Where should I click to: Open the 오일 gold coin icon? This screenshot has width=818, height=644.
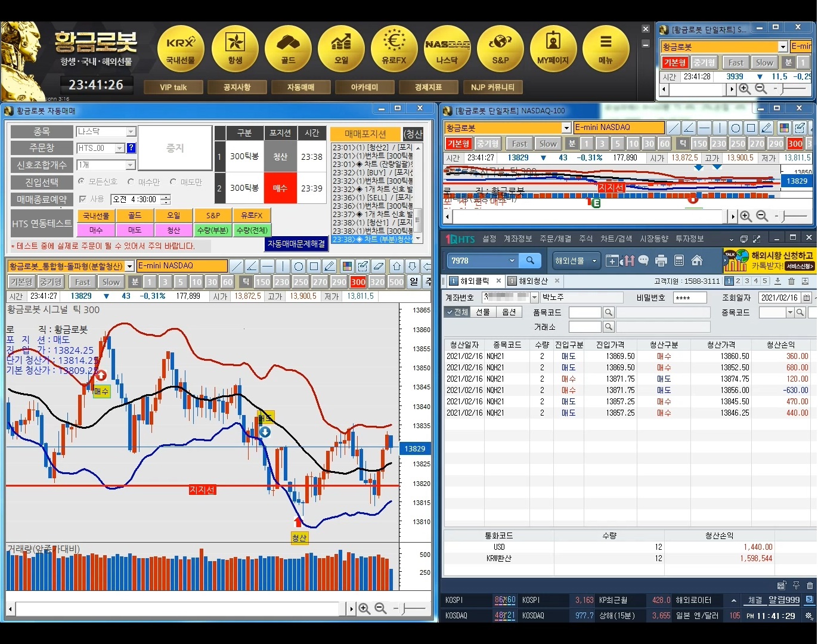coord(342,49)
